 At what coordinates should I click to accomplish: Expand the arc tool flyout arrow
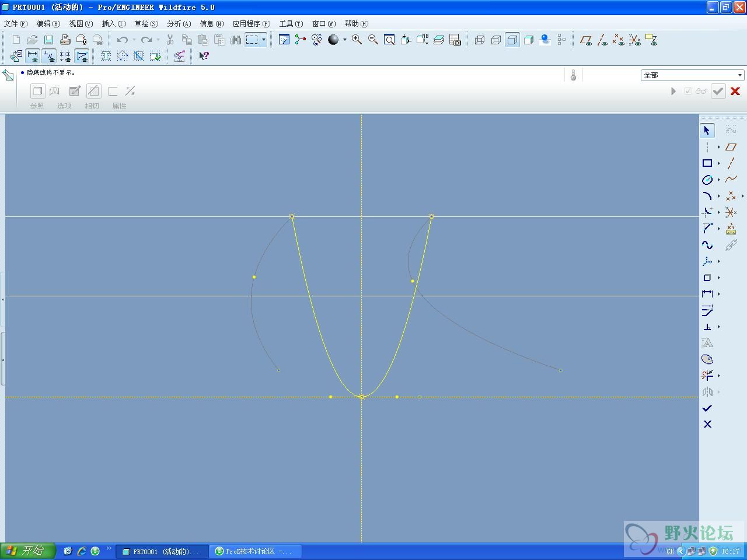coord(719,196)
